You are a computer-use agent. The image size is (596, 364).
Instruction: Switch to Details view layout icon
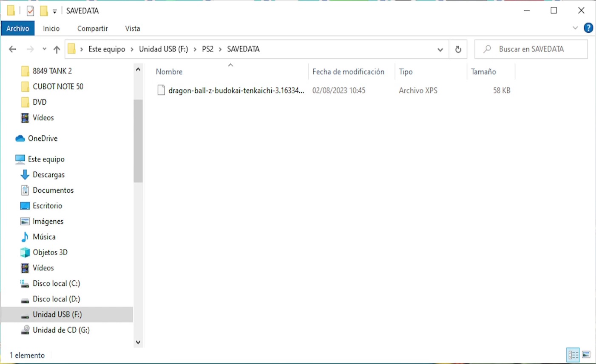coord(573,354)
